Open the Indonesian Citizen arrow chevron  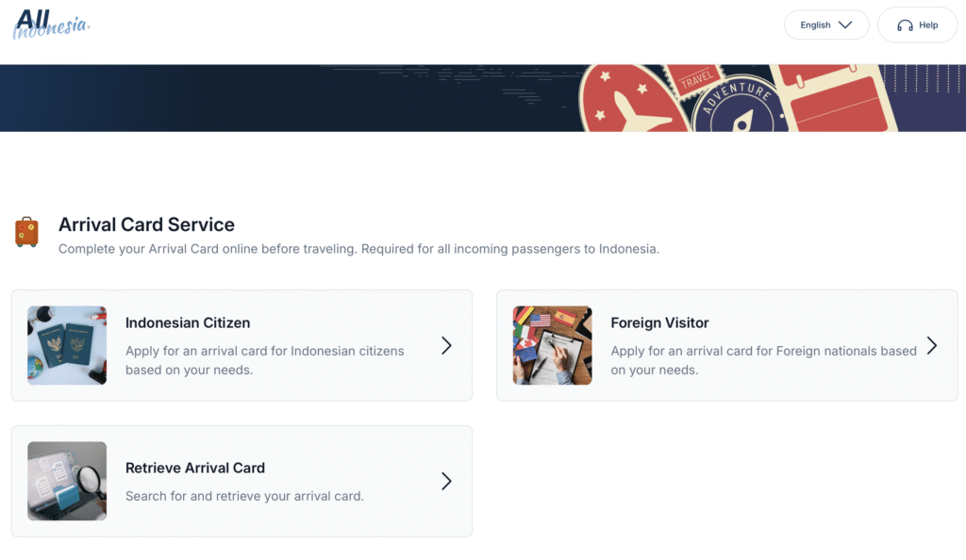point(446,346)
